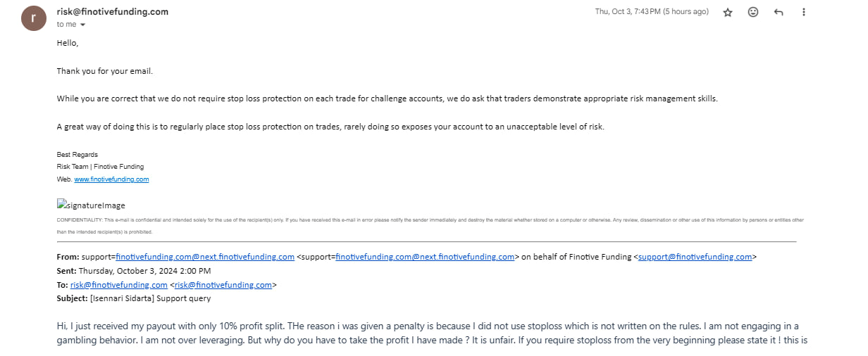Click the broken signatureImage picture
The height and width of the screenshot is (356, 868).
click(x=91, y=205)
